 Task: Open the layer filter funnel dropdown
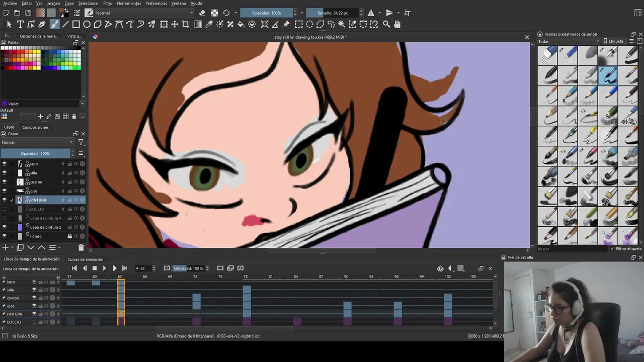point(81,142)
